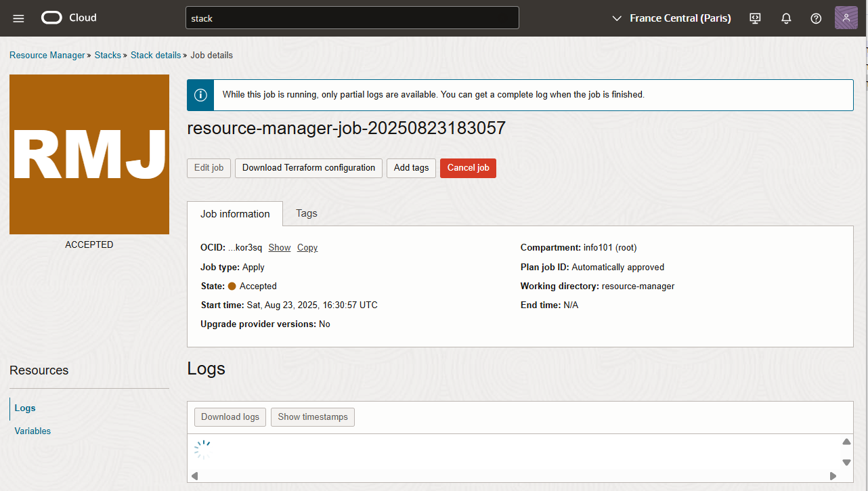This screenshot has height=491, width=868.
Task: Show the full OCID value
Action: [279, 247]
